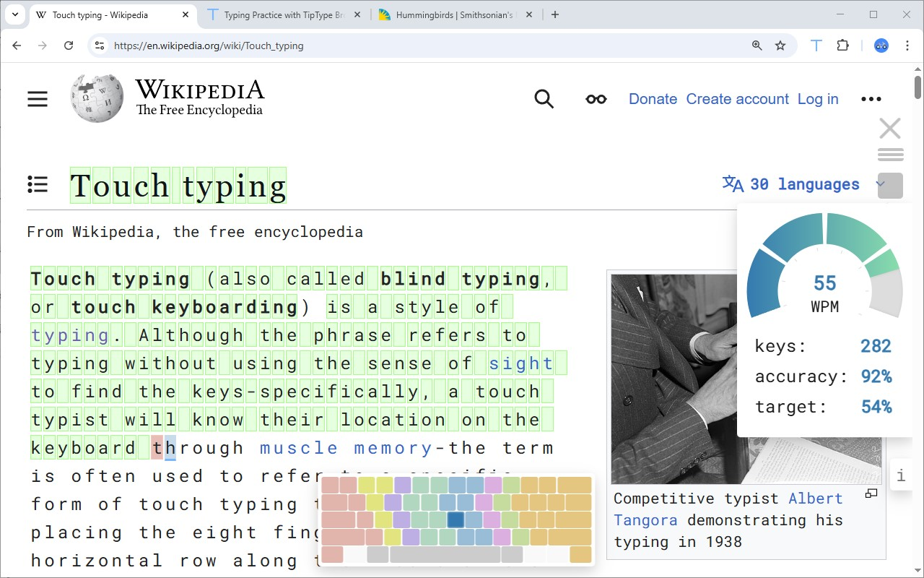The image size is (924, 578).
Task: Click the keys count value 282
Action: click(x=876, y=346)
